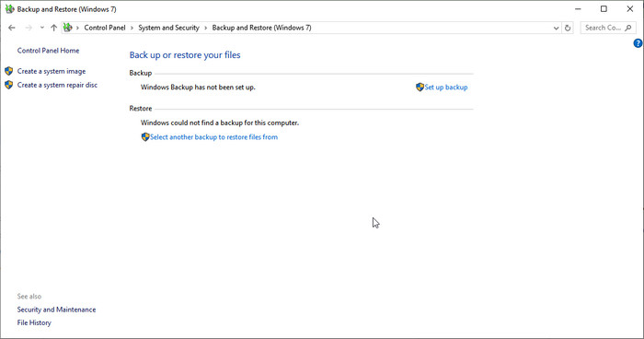Open the blue Help question mark
Screen dimensions: 644x339
click(638, 42)
